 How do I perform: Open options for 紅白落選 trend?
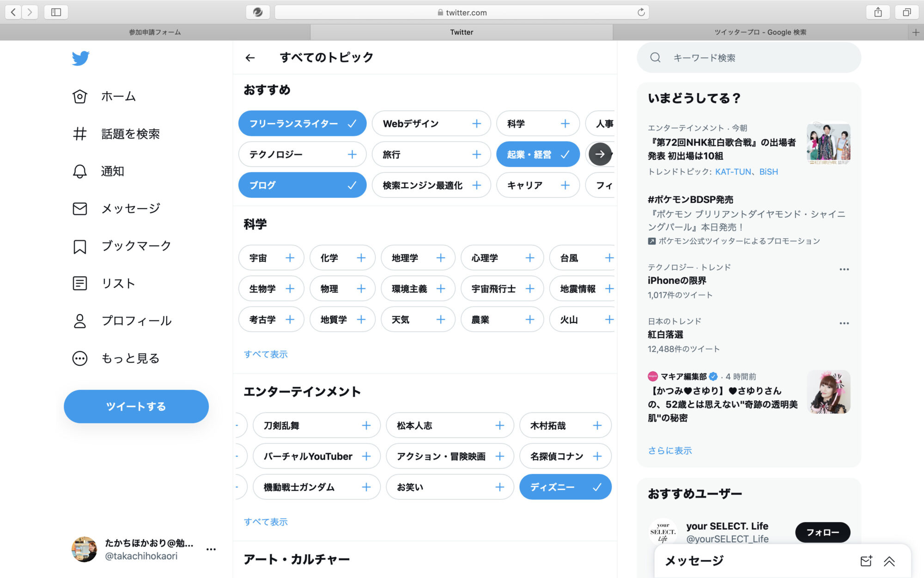(x=844, y=323)
